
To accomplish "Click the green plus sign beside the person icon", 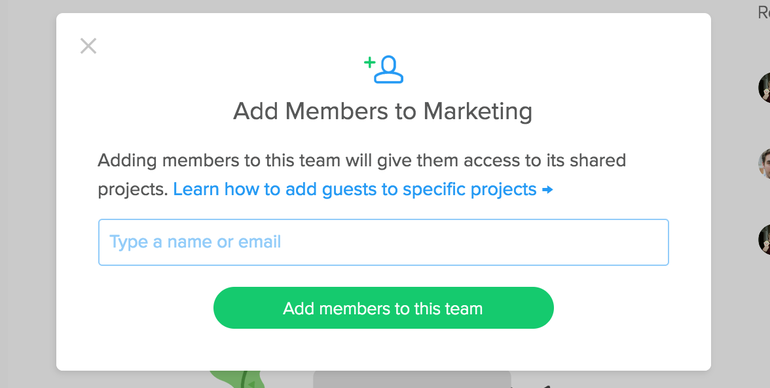I will 369,62.
